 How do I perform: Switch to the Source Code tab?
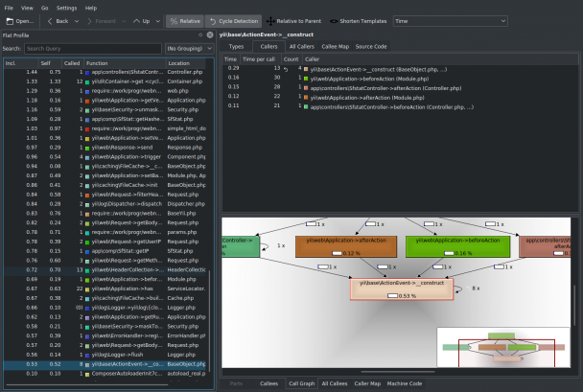371,46
